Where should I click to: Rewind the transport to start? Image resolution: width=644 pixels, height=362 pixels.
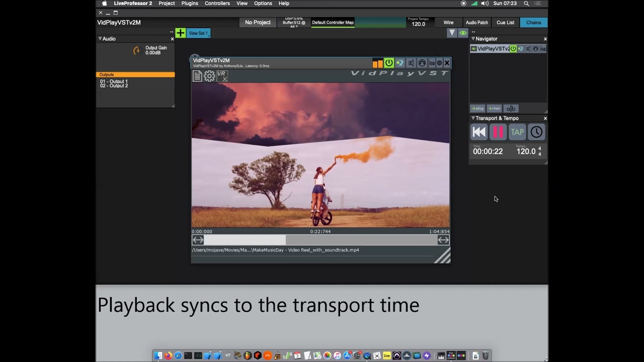coord(479,132)
